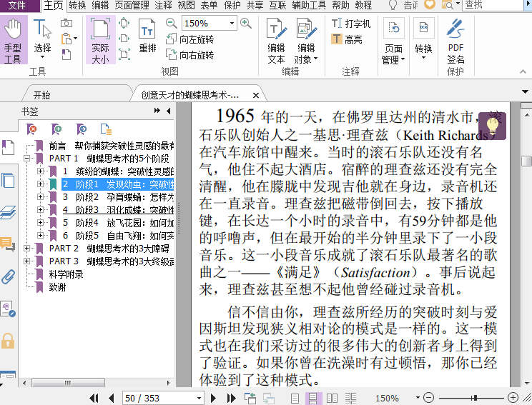
Task: Enable two-page facing view mode
Action: [x=332, y=399]
